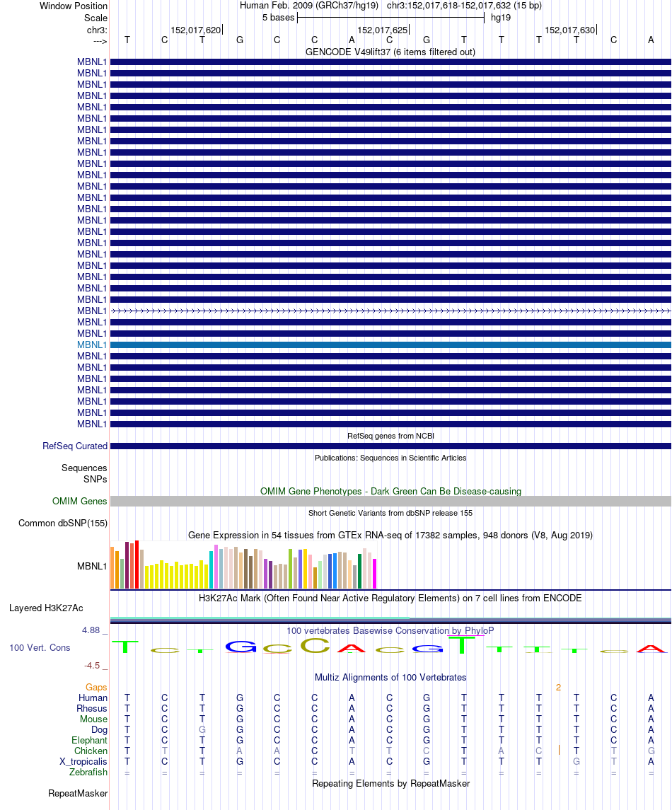Click the dark green bar in GTEx chart
The image size is (672, 810).
point(359,572)
